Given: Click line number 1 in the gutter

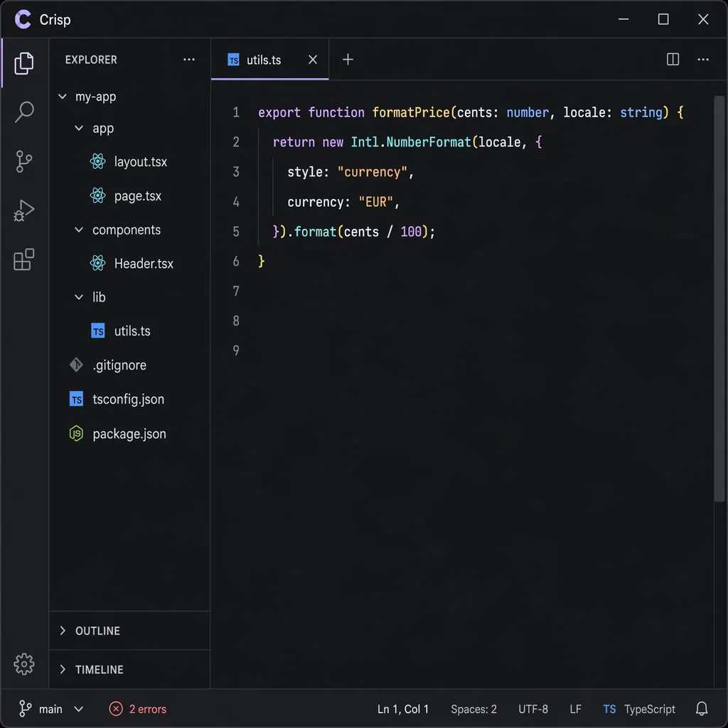Looking at the screenshot, I should coord(236,112).
